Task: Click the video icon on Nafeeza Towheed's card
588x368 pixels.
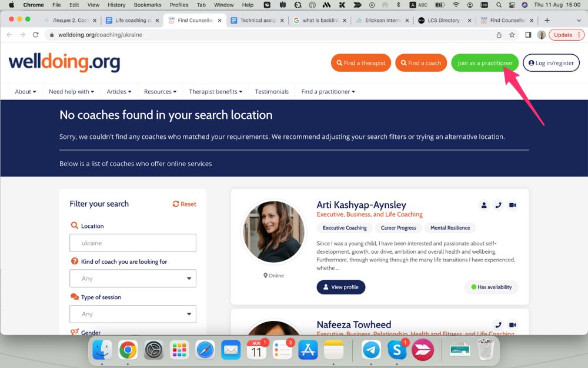Action: [512, 325]
